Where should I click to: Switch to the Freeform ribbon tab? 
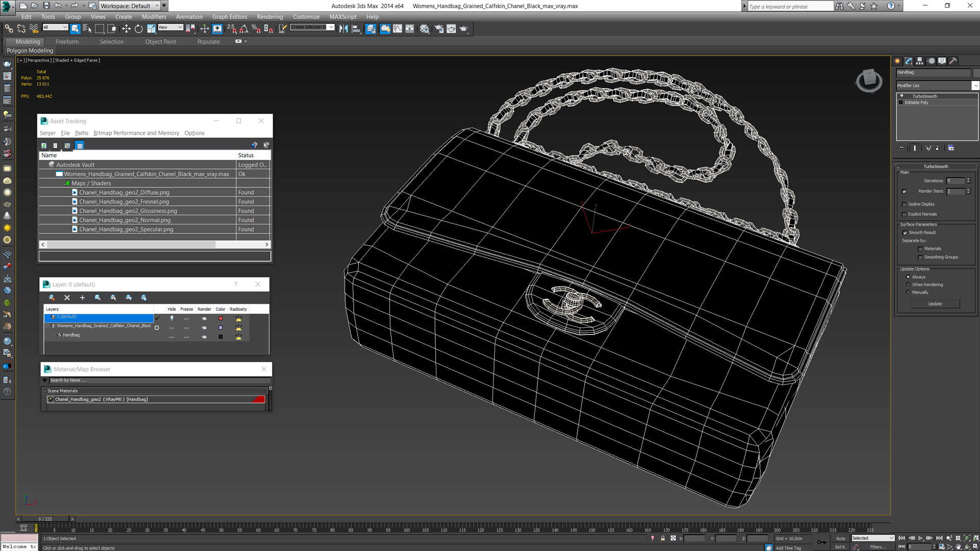(67, 42)
